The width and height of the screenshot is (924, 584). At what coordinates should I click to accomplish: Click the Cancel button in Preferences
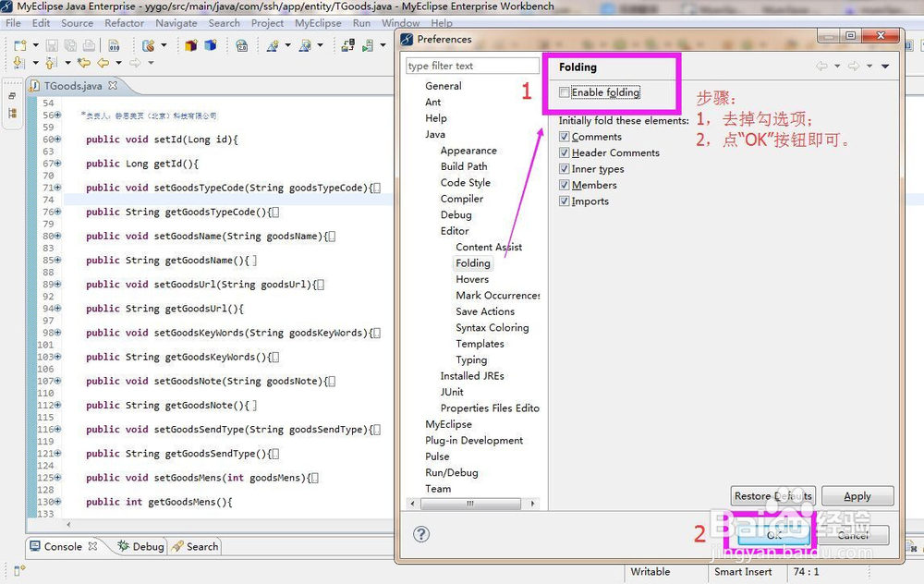coord(853,534)
